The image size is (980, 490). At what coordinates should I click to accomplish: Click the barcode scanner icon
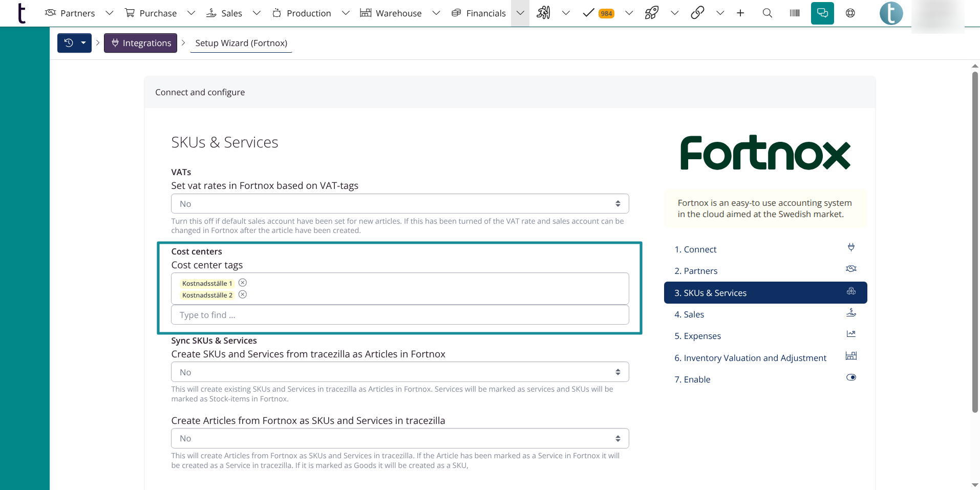tap(795, 13)
